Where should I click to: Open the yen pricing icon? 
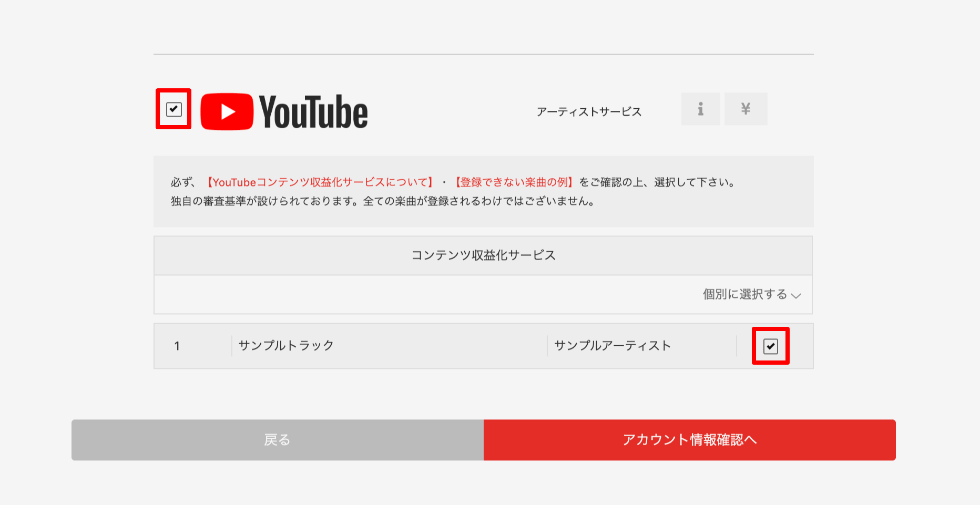(746, 109)
